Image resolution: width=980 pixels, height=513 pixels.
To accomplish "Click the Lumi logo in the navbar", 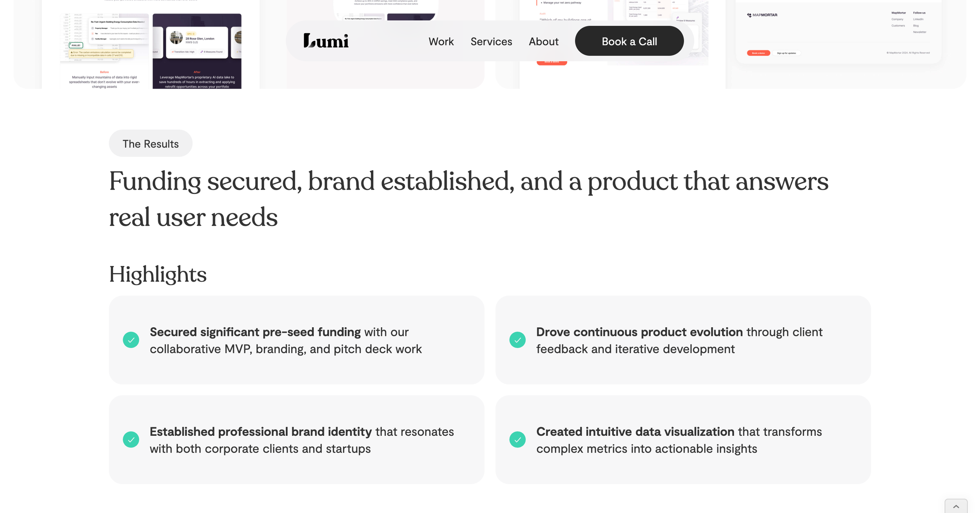I will pos(326,41).
